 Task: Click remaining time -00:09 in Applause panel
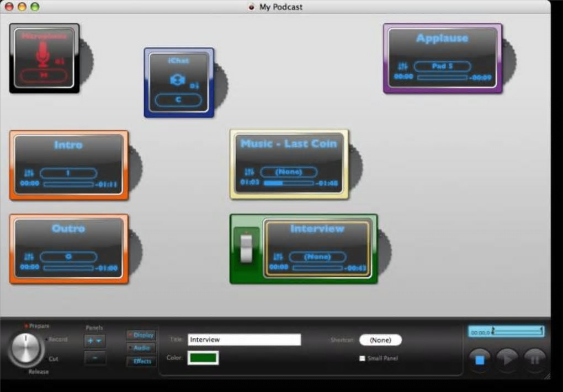tap(481, 78)
